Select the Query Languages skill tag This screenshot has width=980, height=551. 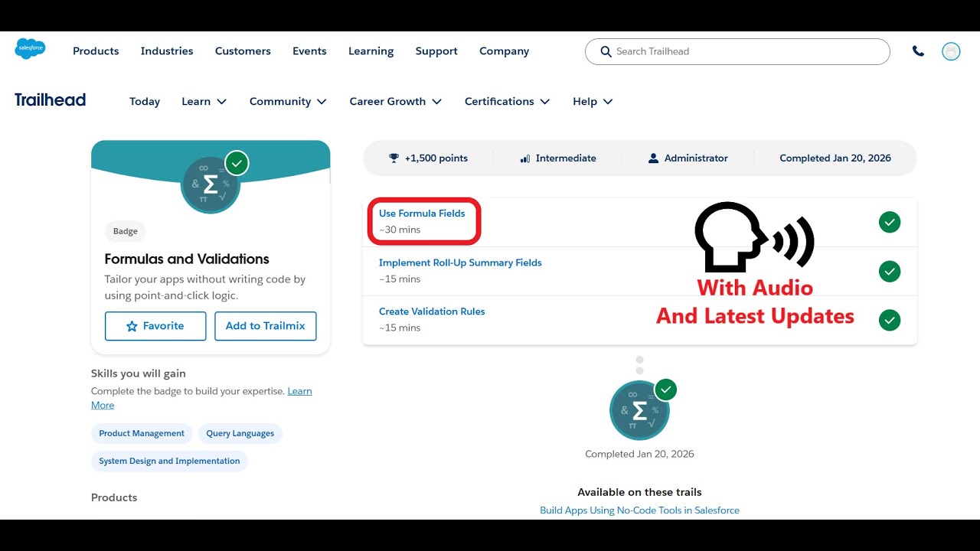(240, 434)
